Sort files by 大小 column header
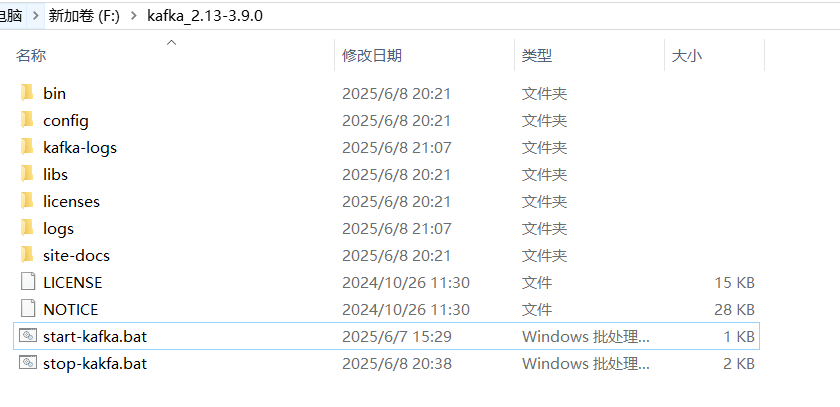 (x=687, y=56)
